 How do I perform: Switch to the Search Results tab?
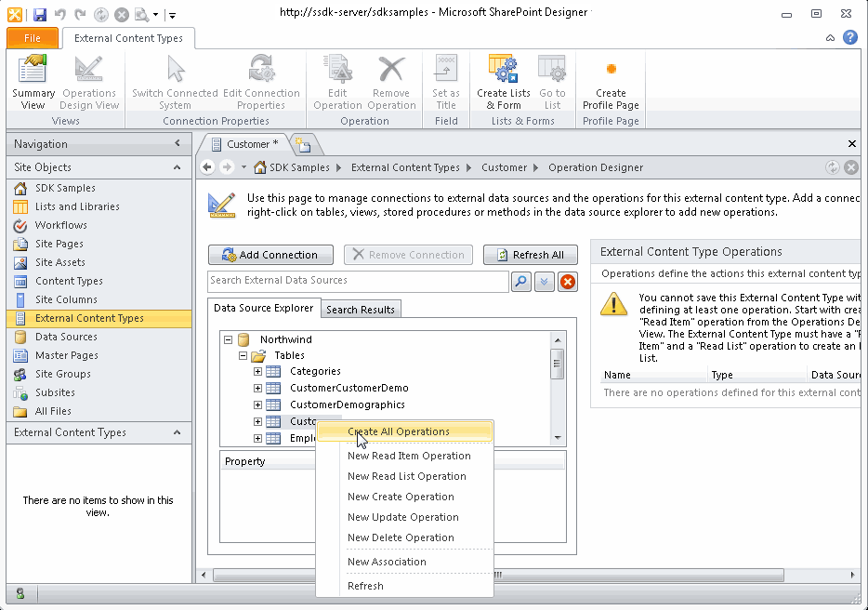click(360, 308)
